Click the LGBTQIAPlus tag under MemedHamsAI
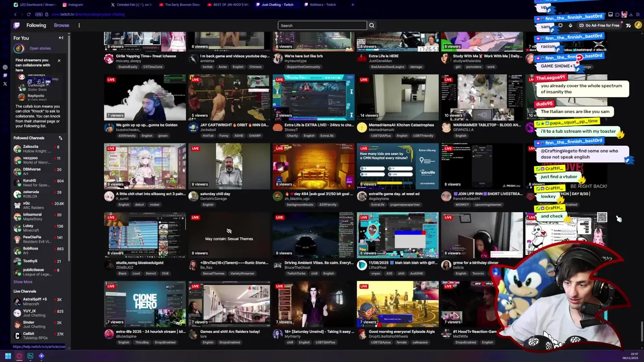Screen dimensions: 644x362 [382, 136]
